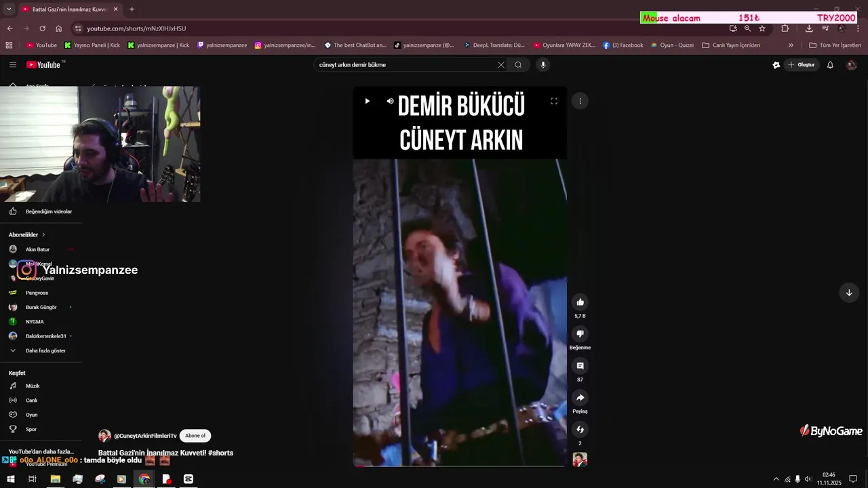Open browser extensions puzzle icon
Screen dimensions: 868x488
pos(785,28)
